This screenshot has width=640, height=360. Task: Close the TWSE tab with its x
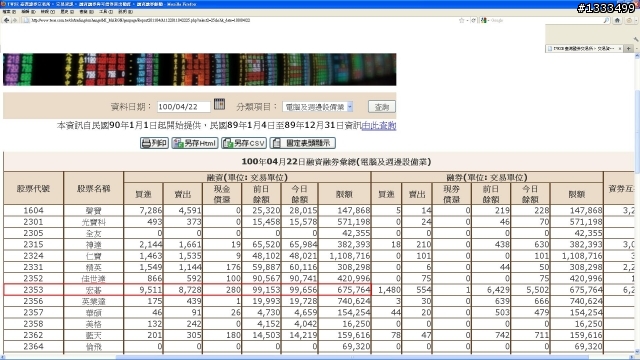pos(620,49)
